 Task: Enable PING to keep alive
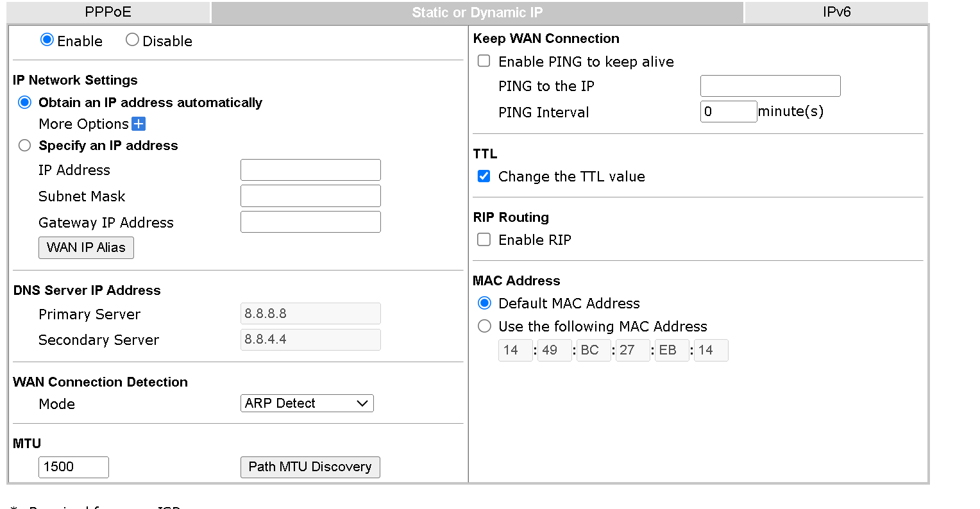[484, 61]
